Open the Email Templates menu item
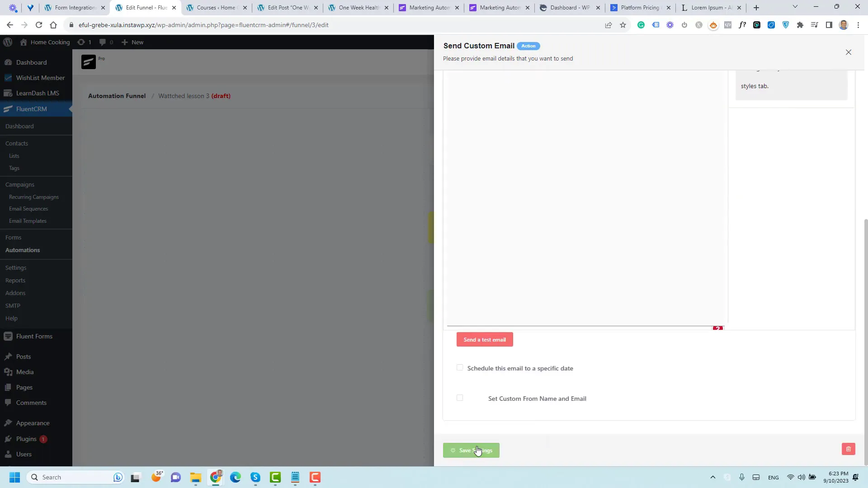Screen dimensions: 868x488 point(28,221)
